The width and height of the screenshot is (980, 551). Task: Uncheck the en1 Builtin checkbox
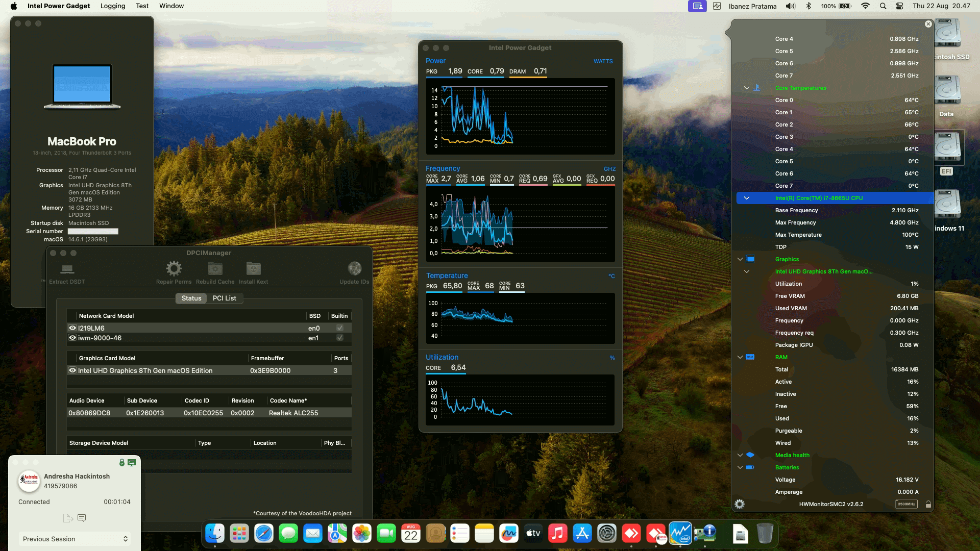click(339, 338)
